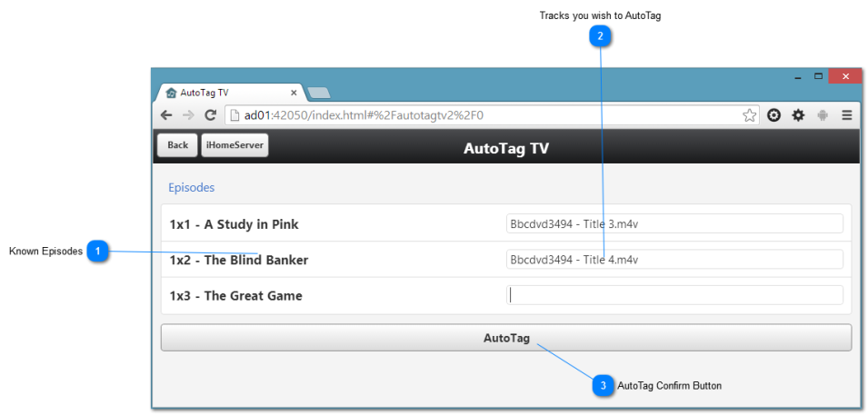Open a new tab with the new tab button
The width and height of the screenshot is (868, 415).
pos(319,93)
